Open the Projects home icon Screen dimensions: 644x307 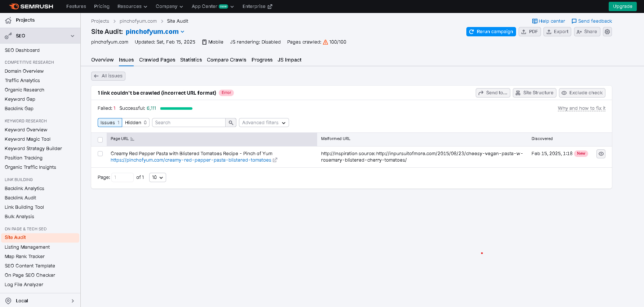coord(8,21)
